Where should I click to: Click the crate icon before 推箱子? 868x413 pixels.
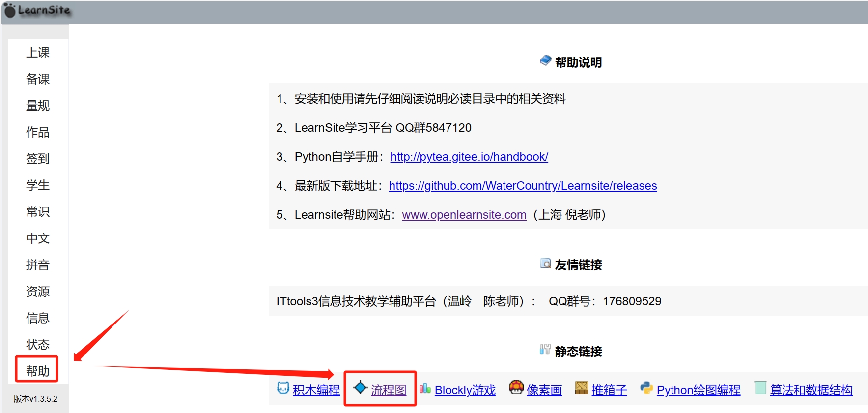(x=582, y=388)
